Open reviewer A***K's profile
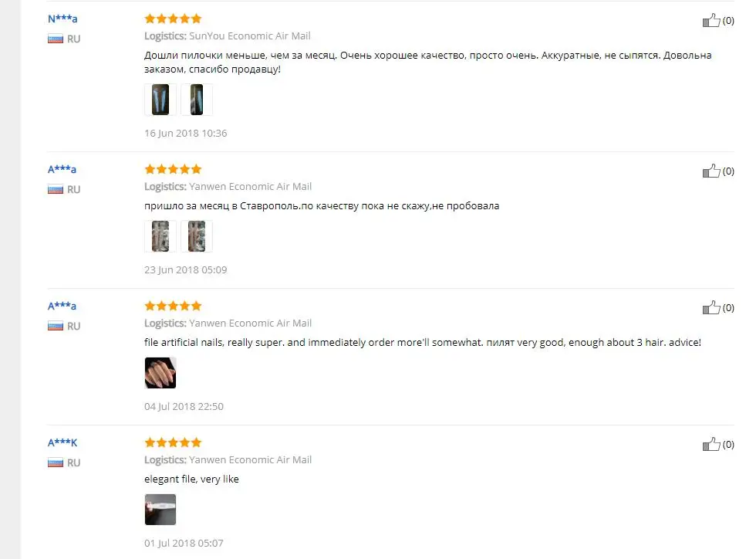The width and height of the screenshot is (756, 559). click(x=62, y=442)
